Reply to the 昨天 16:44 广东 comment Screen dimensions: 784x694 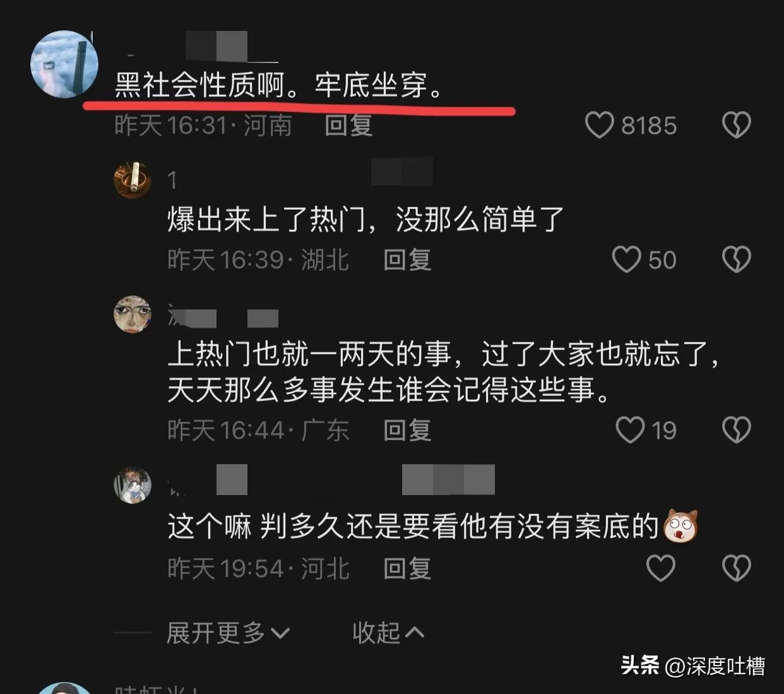[x=407, y=430]
